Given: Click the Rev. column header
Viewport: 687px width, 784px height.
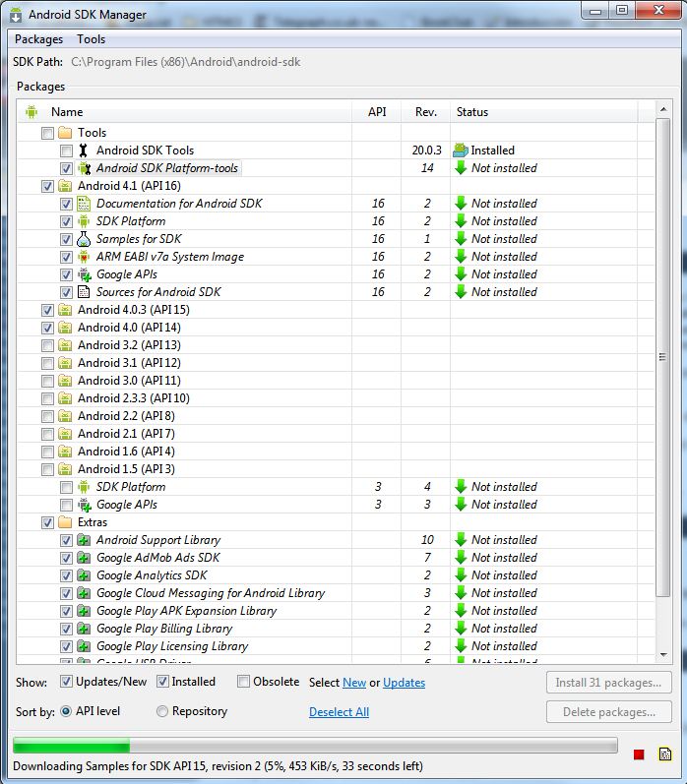Looking at the screenshot, I should click(426, 112).
